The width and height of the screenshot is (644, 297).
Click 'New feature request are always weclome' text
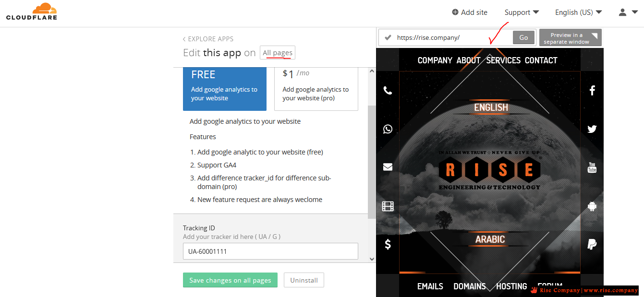tap(260, 200)
